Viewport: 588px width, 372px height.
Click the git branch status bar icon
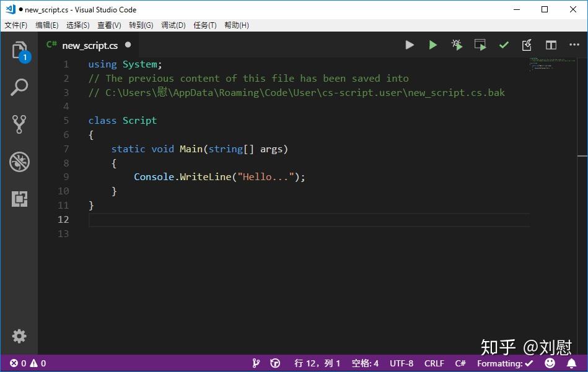coord(256,363)
